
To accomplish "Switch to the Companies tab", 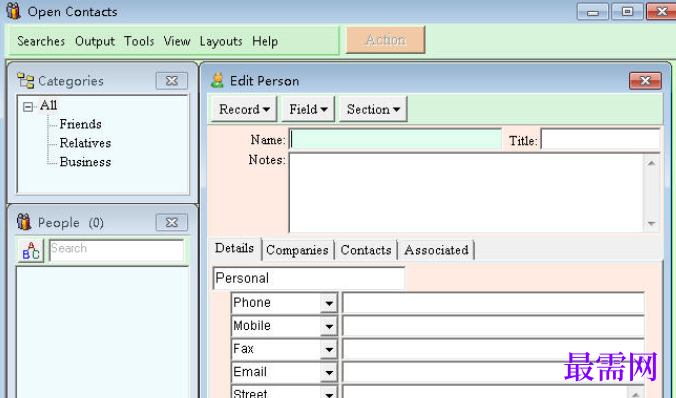I will tap(297, 250).
